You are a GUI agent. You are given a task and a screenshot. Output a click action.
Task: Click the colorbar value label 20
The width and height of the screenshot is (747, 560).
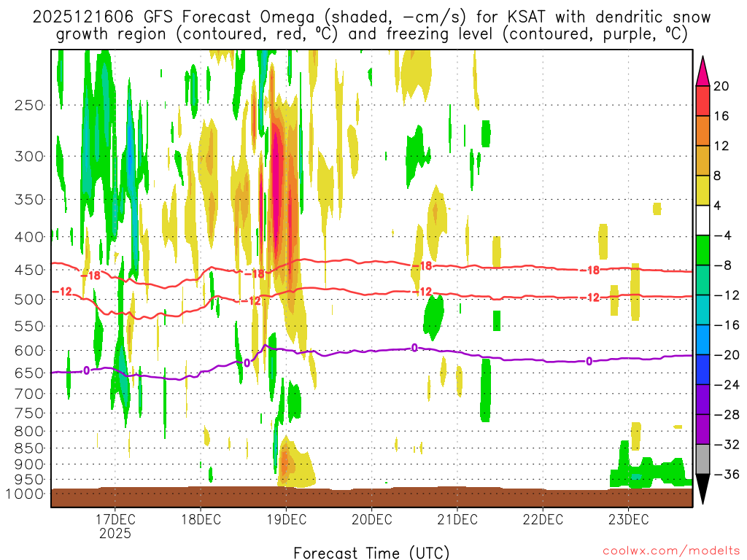point(721,86)
